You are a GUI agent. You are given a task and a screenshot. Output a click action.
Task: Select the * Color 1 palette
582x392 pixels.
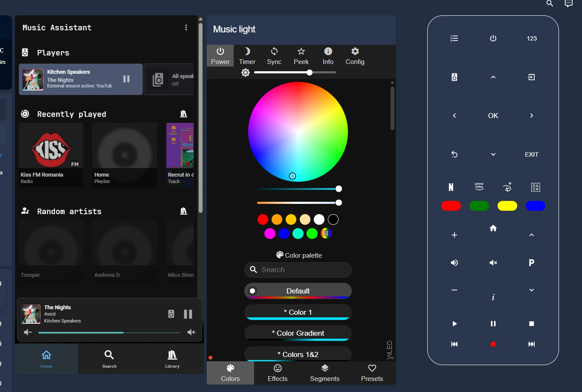pos(298,312)
